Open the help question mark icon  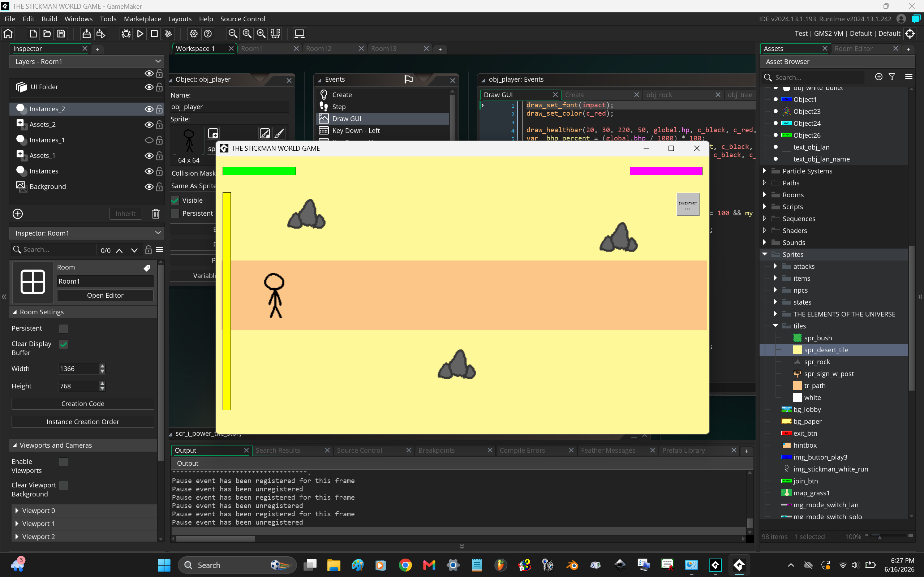click(x=208, y=34)
